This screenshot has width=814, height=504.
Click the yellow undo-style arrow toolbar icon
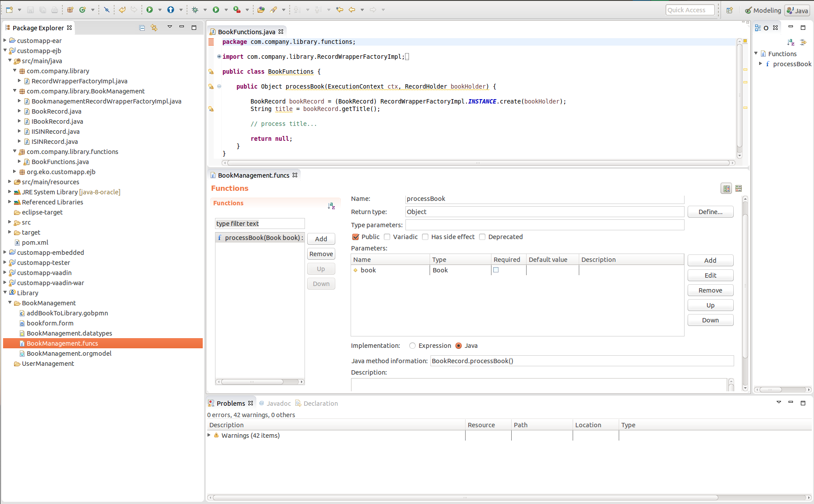point(122,10)
